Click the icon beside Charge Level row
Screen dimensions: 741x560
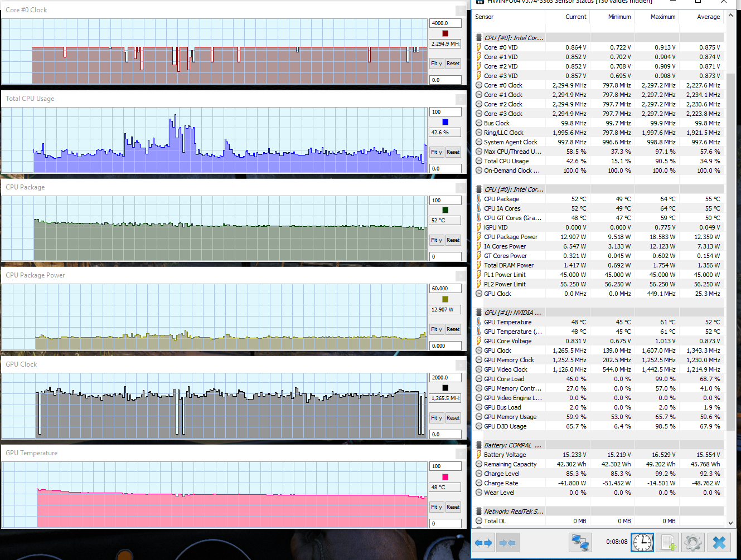pyautogui.click(x=478, y=474)
